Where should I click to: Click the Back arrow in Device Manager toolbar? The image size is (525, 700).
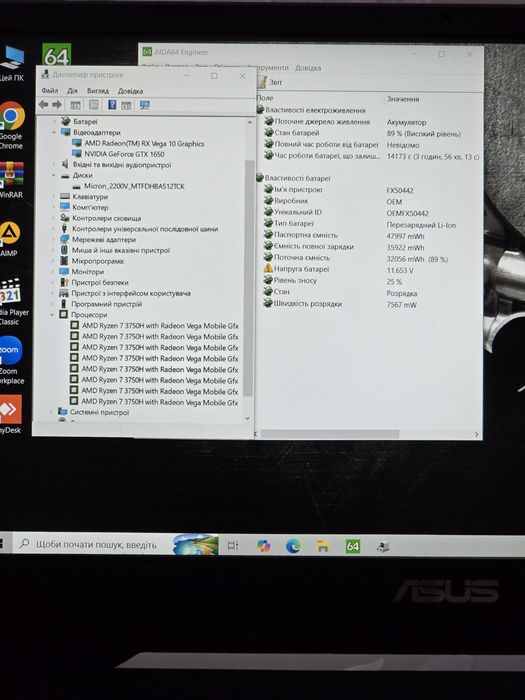click(x=43, y=105)
